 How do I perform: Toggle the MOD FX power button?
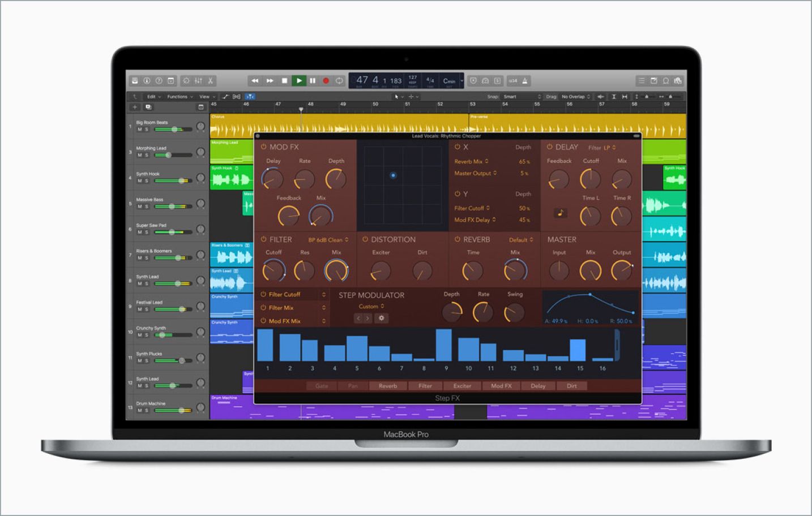coord(263,147)
